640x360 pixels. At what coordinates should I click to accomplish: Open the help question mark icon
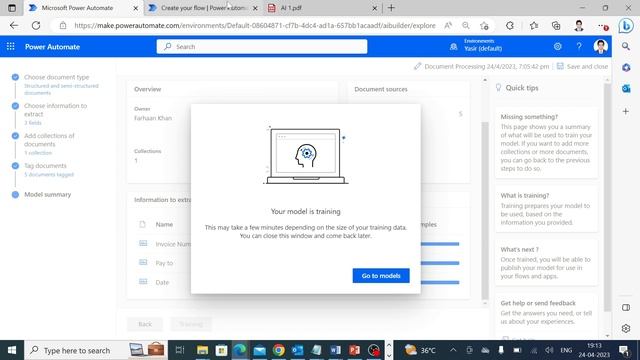(x=579, y=47)
